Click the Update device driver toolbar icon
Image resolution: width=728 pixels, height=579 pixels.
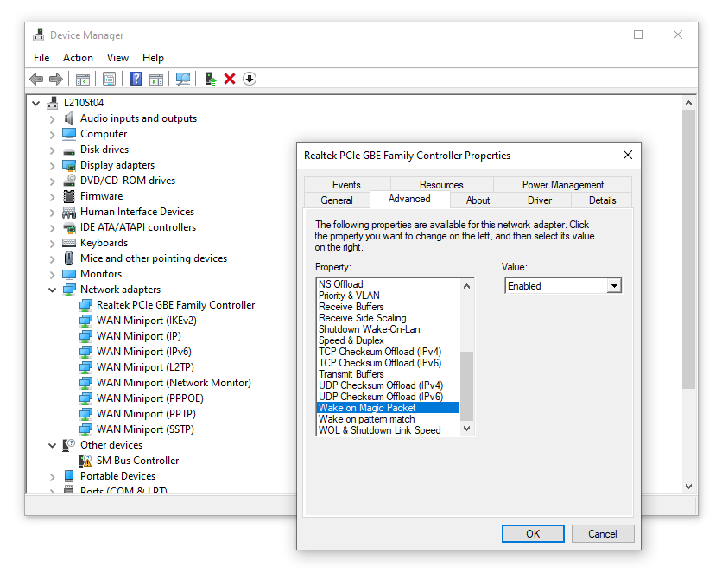(x=211, y=79)
